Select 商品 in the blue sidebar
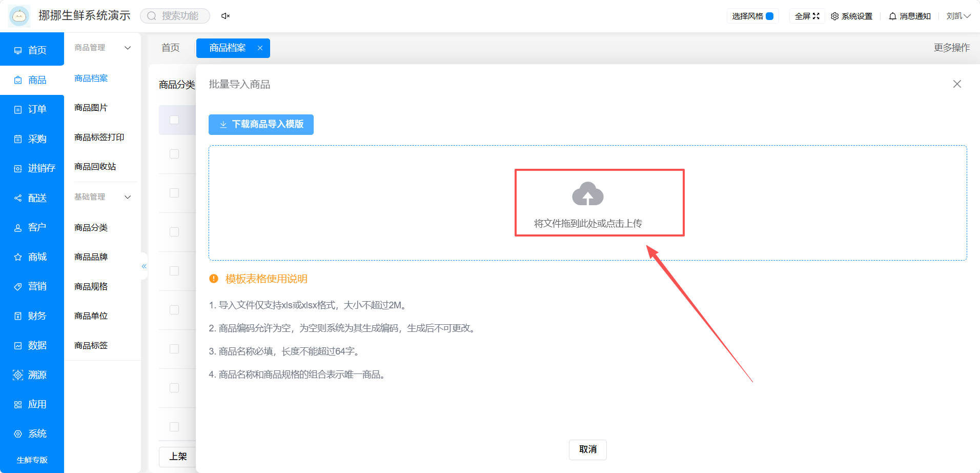 [32, 80]
